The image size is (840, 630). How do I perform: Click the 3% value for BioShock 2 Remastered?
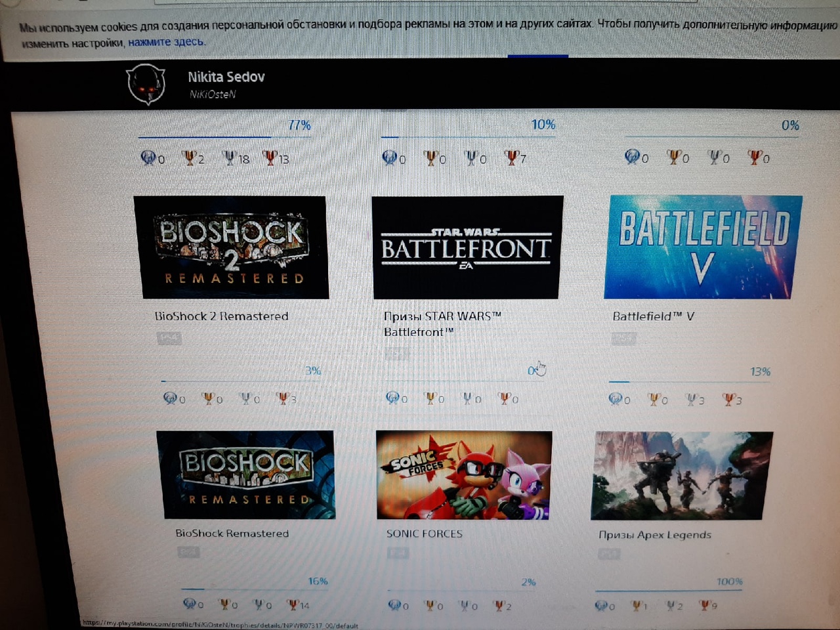pyautogui.click(x=313, y=371)
